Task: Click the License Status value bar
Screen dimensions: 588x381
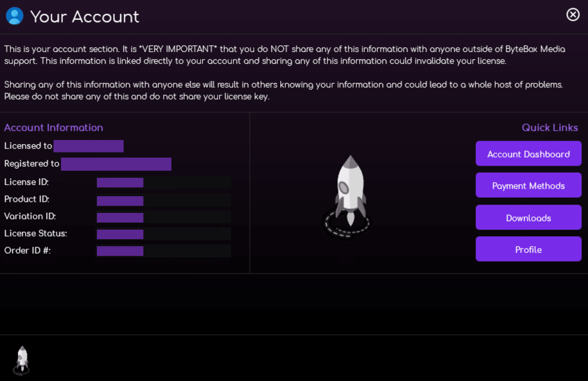Action: click(120, 234)
